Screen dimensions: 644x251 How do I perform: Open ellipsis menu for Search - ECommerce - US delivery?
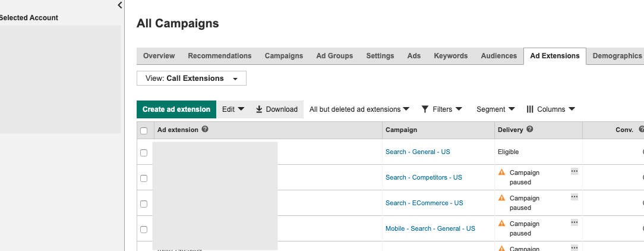point(574,197)
